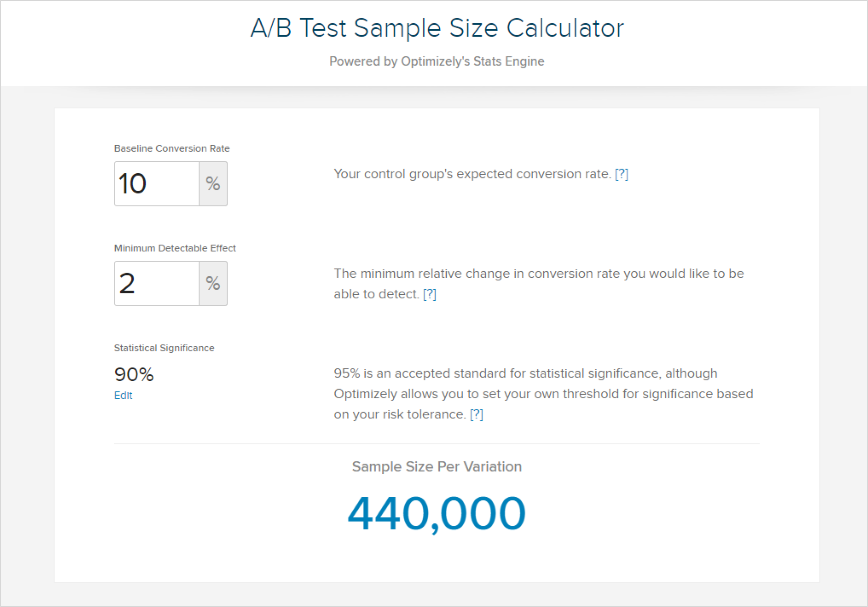Click the 440,000 sample size result
The width and height of the screenshot is (868, 607).
click(437, 513)
